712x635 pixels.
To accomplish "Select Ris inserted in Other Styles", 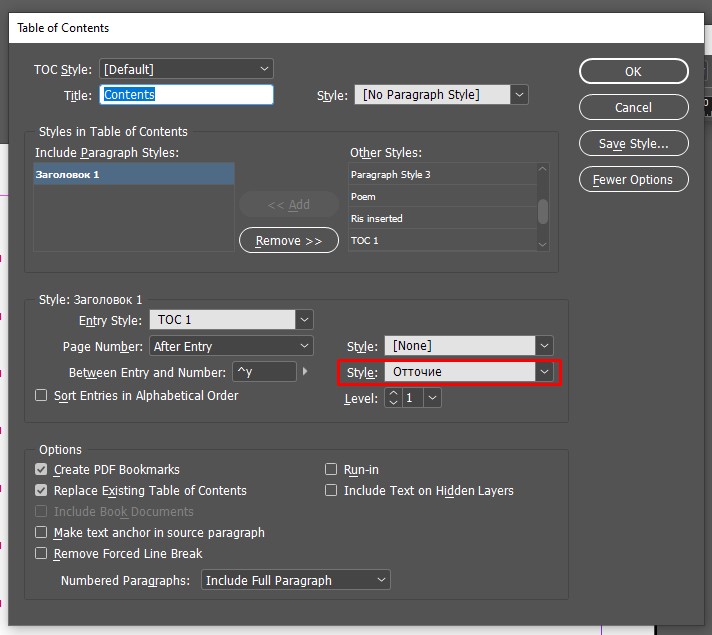I will (x=443, y=218).
